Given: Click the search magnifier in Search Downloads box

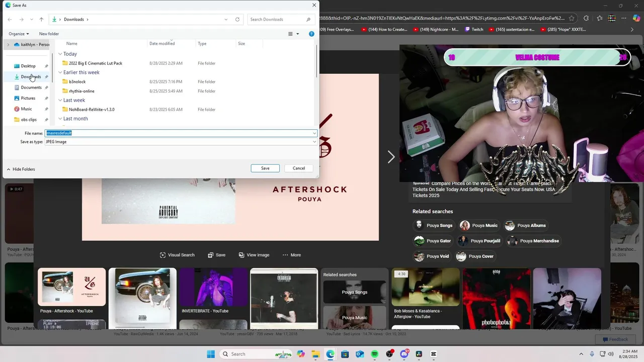Looking at the screenshot, I should (308, 20).
